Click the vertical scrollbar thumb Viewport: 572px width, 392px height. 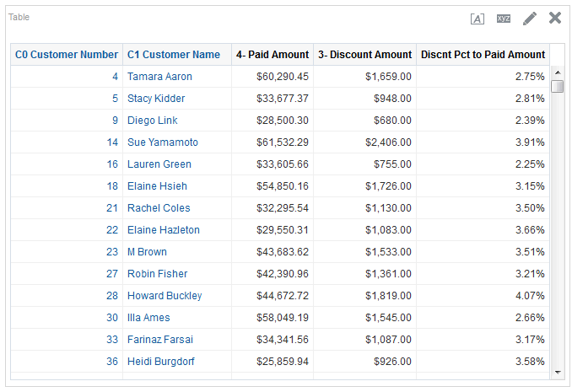click(x=557, y=87)
